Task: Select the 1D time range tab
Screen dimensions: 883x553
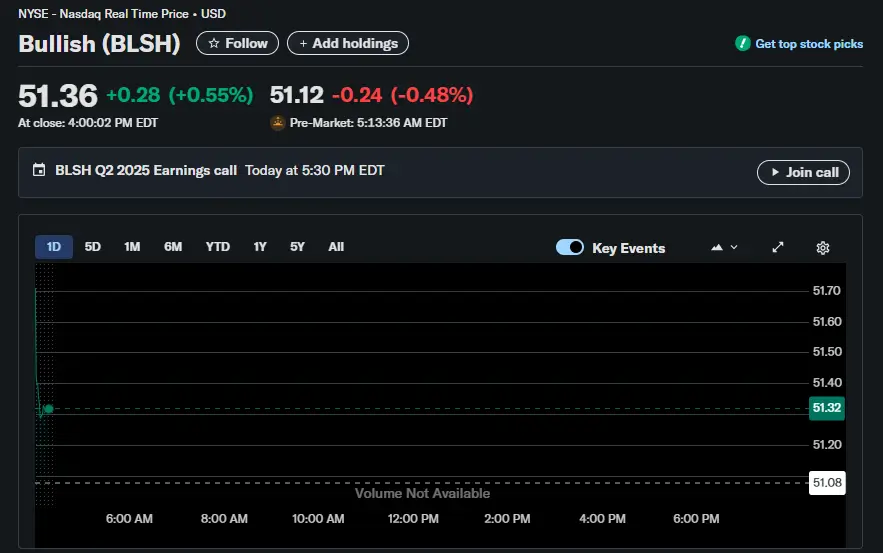Action: (x=54, y=247)
